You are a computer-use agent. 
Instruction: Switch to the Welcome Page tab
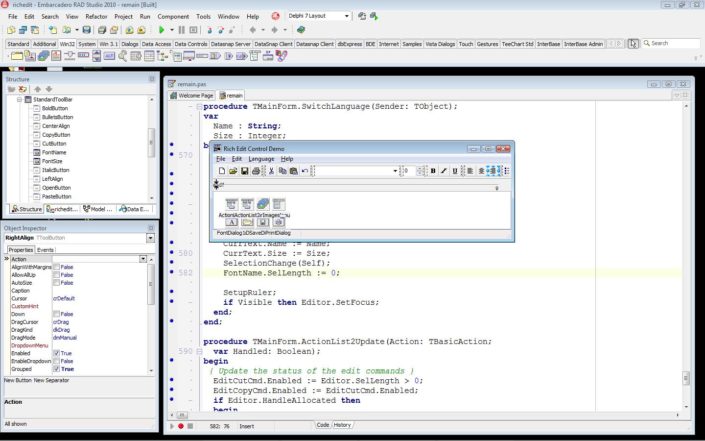196,95
